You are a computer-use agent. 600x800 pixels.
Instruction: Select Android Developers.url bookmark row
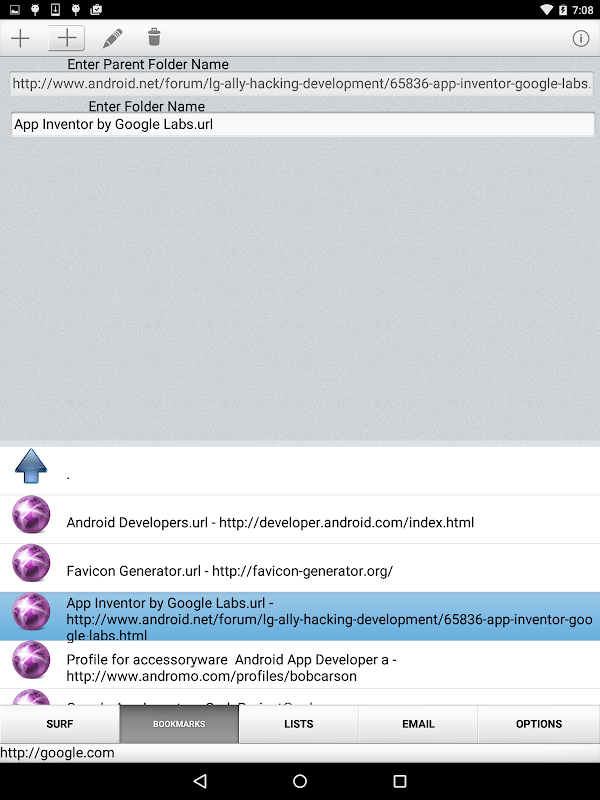tap(300, 519)
